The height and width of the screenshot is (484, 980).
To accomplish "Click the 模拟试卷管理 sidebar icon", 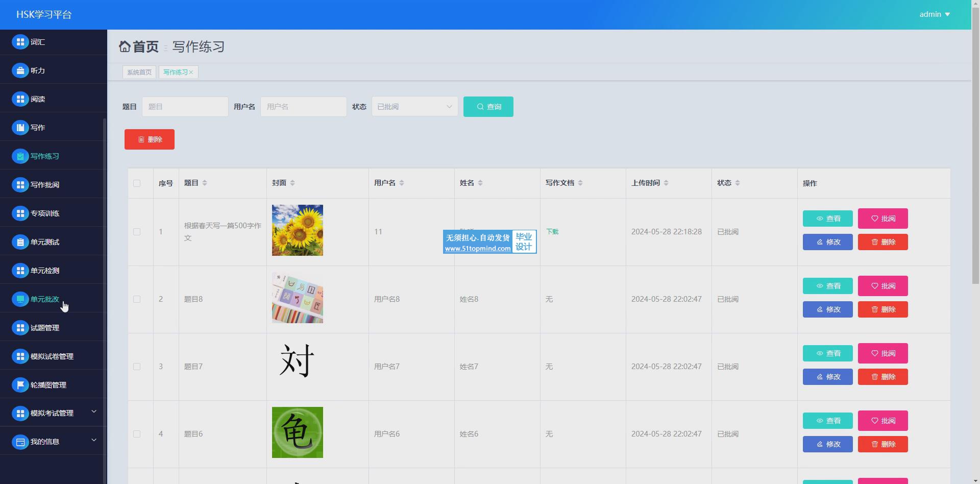I will [x=20, y=356].
